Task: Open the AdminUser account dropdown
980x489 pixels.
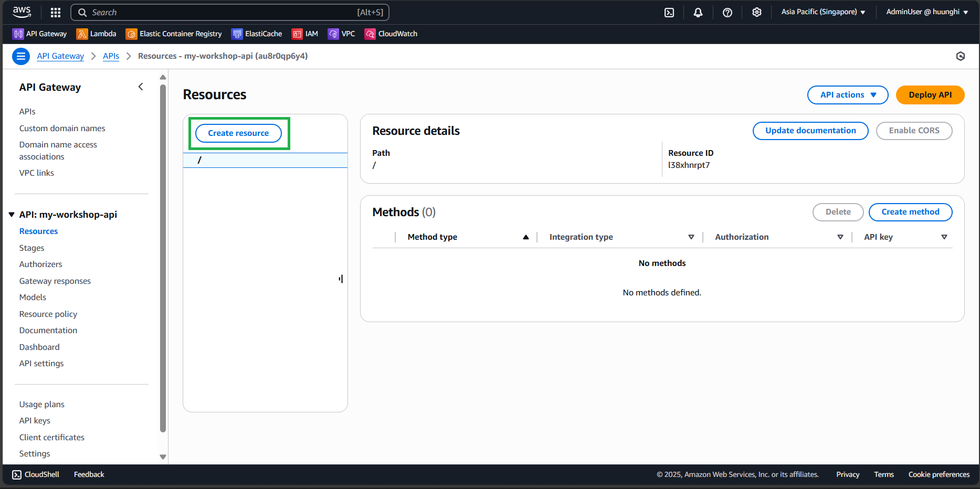Action: tap(927, 12)
